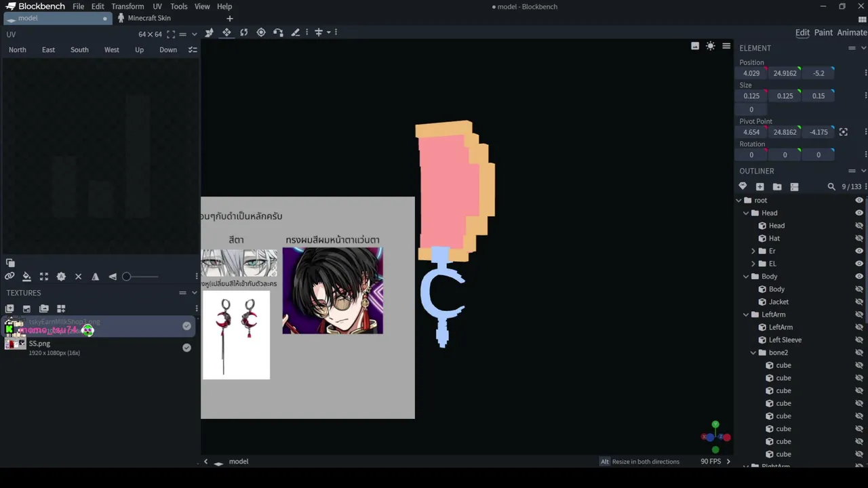Open the Tools menu
This screenshot has width=868, height=488.
tap(179, 6)
